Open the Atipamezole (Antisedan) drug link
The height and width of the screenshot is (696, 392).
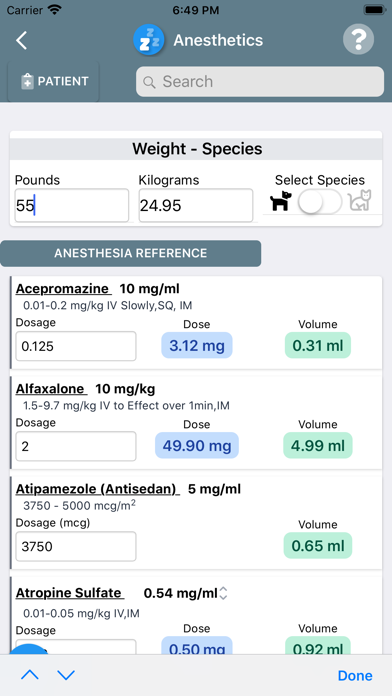pyautogui.click(x=98, y=489)
